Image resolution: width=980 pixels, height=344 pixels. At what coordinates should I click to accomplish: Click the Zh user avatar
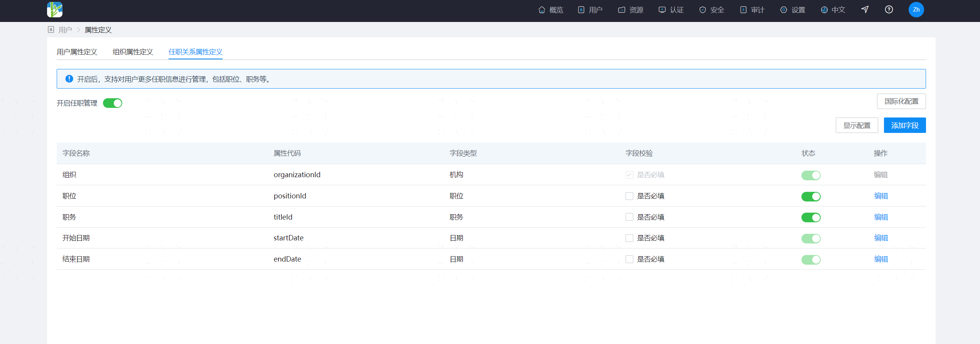click(x=916, y=10)
